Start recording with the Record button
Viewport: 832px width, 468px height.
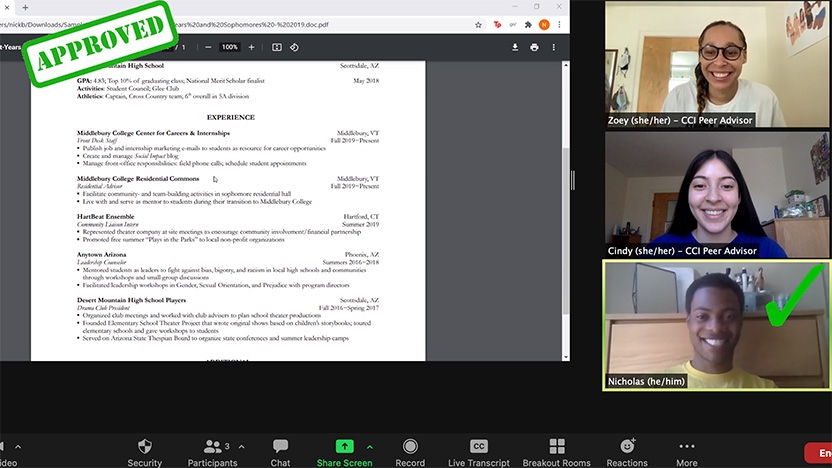coord(410,453)
